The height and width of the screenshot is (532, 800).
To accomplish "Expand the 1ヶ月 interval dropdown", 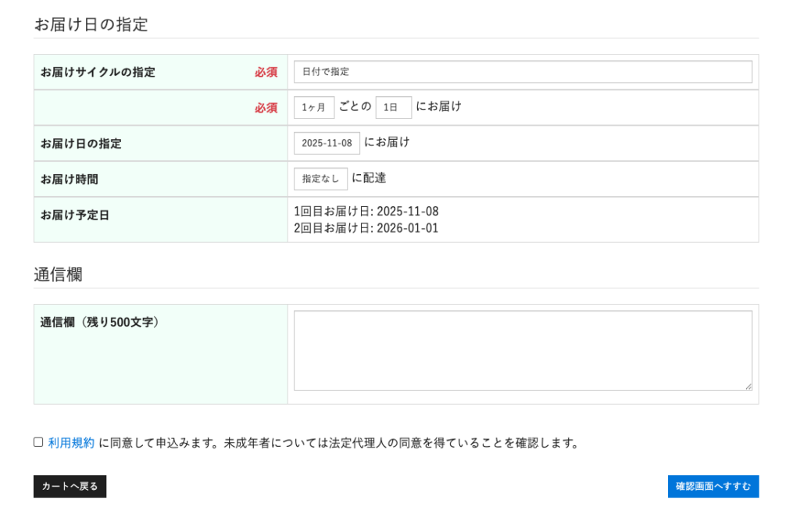I will click(314, 108).
